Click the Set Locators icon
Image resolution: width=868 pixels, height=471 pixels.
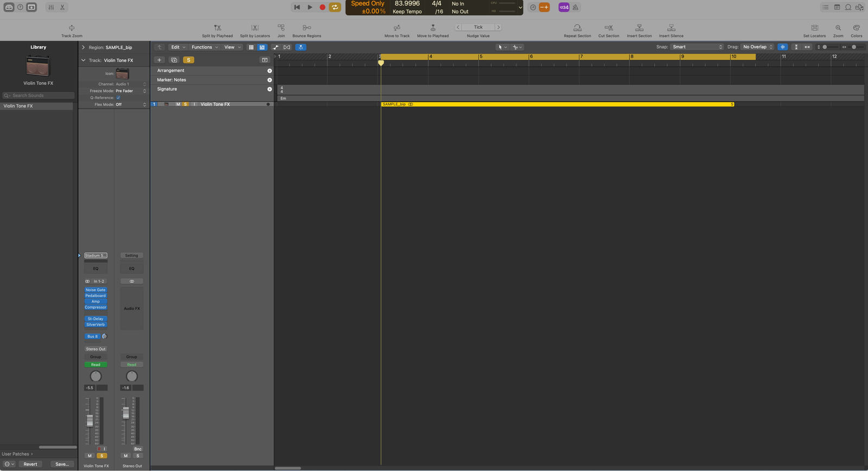(814, 28)
